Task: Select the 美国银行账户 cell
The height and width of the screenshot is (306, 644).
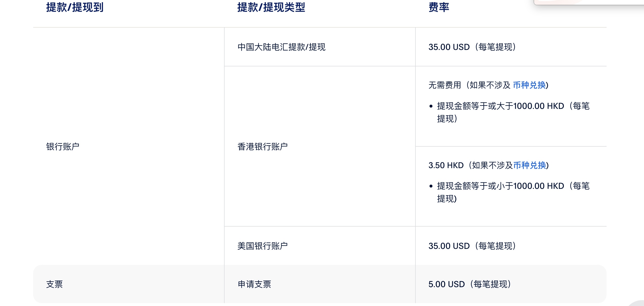Action: pyautogui.click(x=262, y=246)
